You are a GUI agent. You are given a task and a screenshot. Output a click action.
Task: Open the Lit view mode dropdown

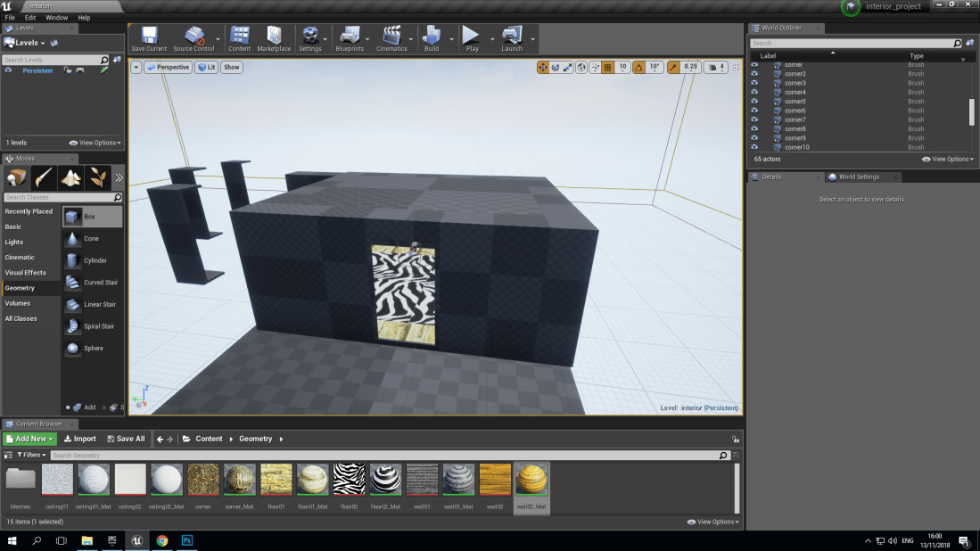(x=206, y=66)
